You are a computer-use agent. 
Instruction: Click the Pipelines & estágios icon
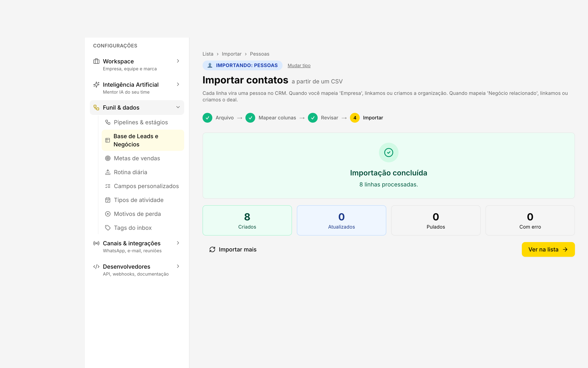108,122
